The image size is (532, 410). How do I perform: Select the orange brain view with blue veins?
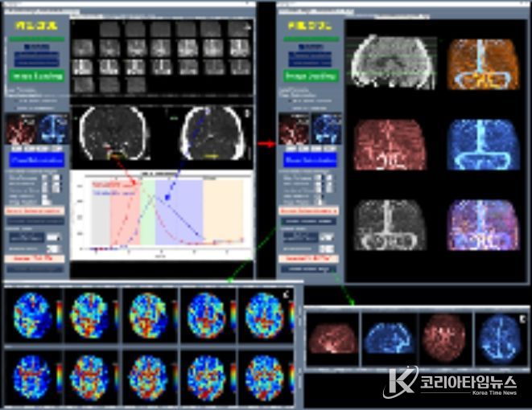(475, 61)
